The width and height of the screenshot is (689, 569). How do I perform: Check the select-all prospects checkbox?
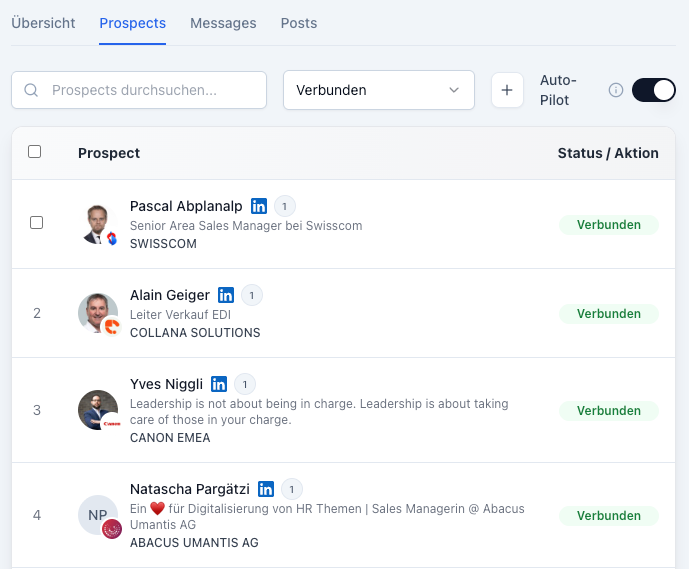click(35, 152)
